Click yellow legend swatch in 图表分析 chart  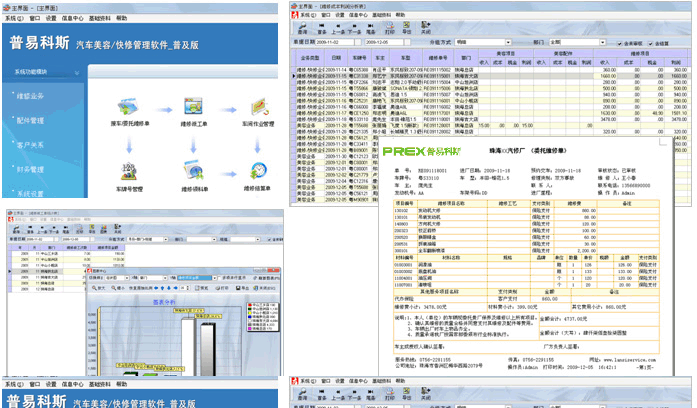(x=250, y=313)
